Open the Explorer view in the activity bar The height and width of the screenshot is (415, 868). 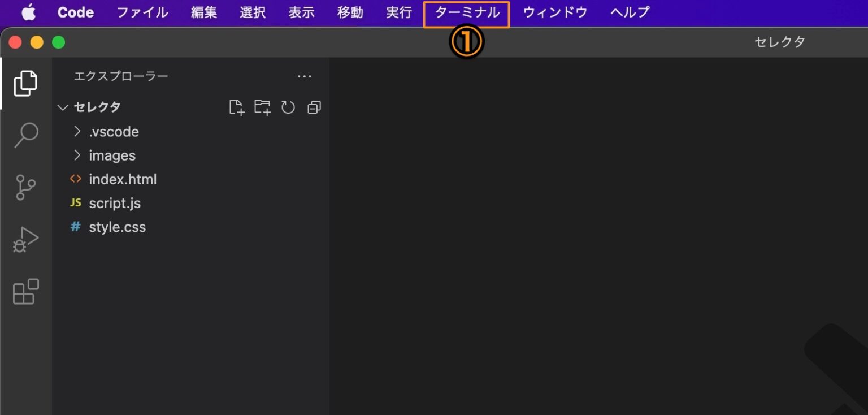point(25,83)
